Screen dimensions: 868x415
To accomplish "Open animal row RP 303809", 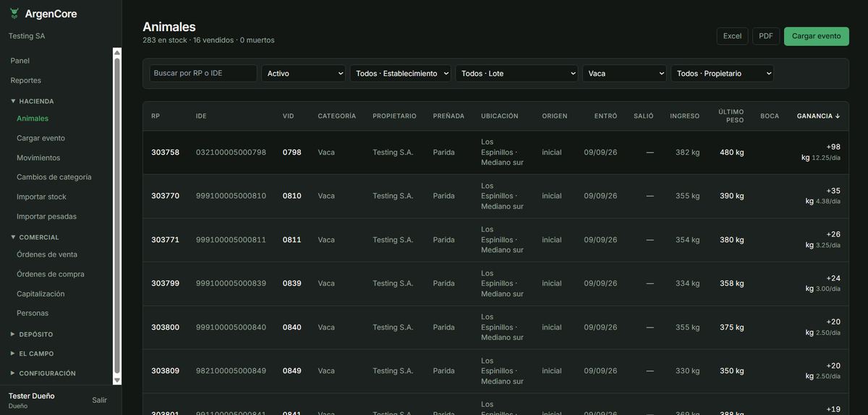I will pos(495,371).
